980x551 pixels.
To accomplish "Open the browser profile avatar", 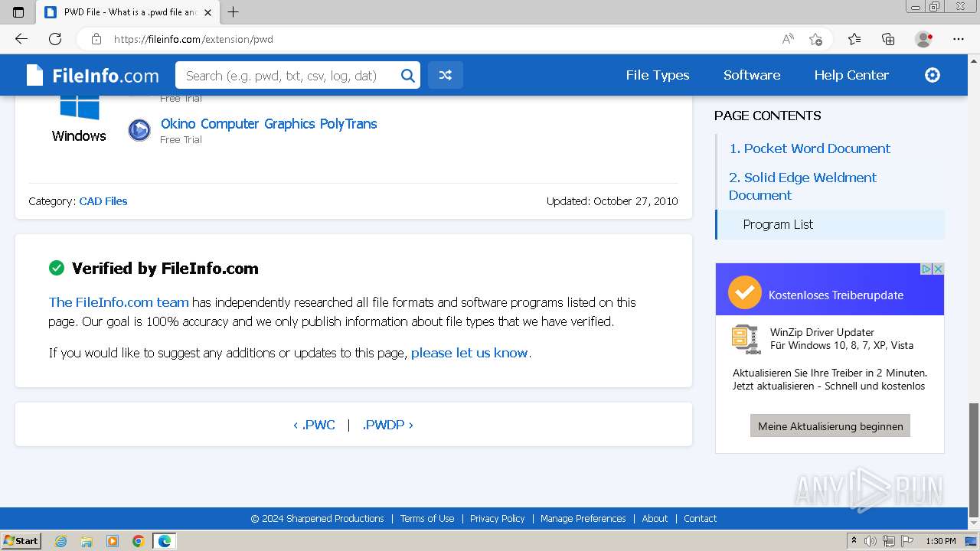I will 923,39.
